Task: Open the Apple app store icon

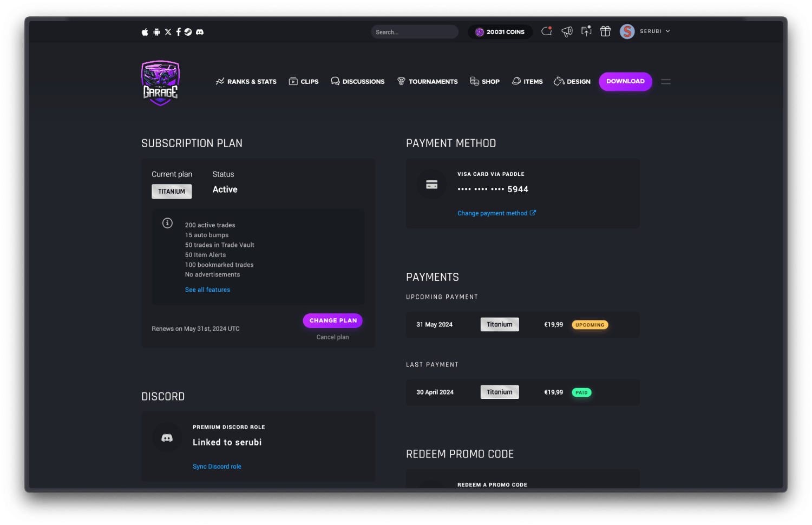Action: 145,32
